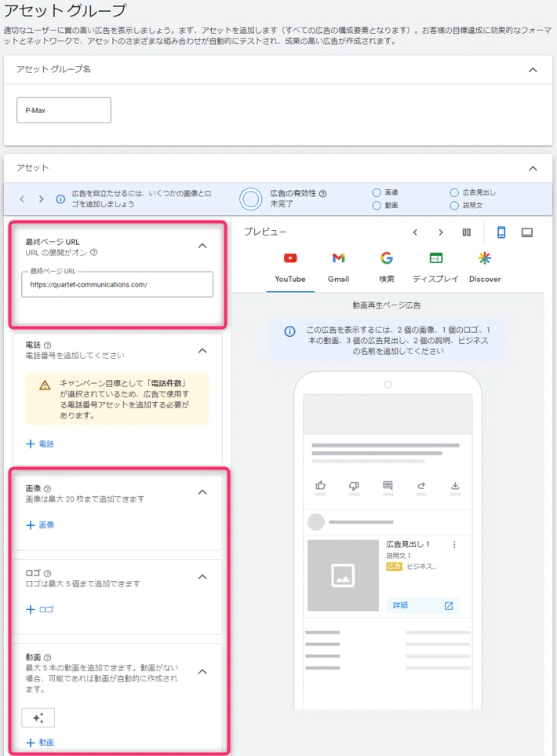Add a video with + 動画
The image size is (557, 756).
pos(39,743)
